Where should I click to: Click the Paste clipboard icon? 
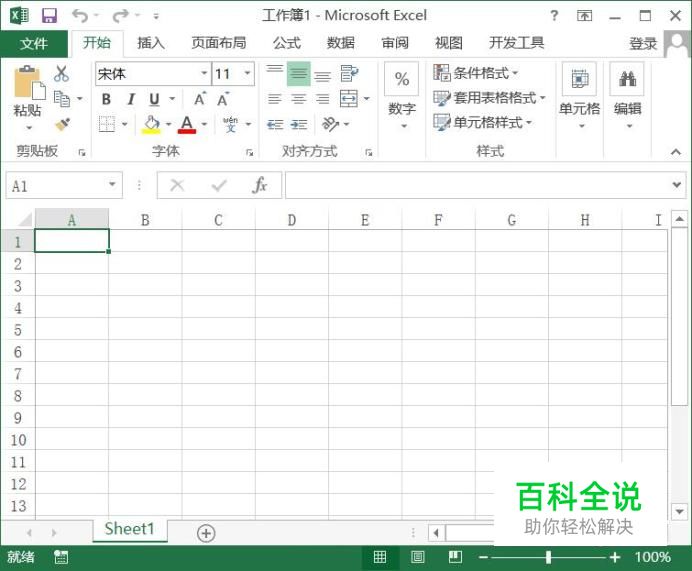29,83
